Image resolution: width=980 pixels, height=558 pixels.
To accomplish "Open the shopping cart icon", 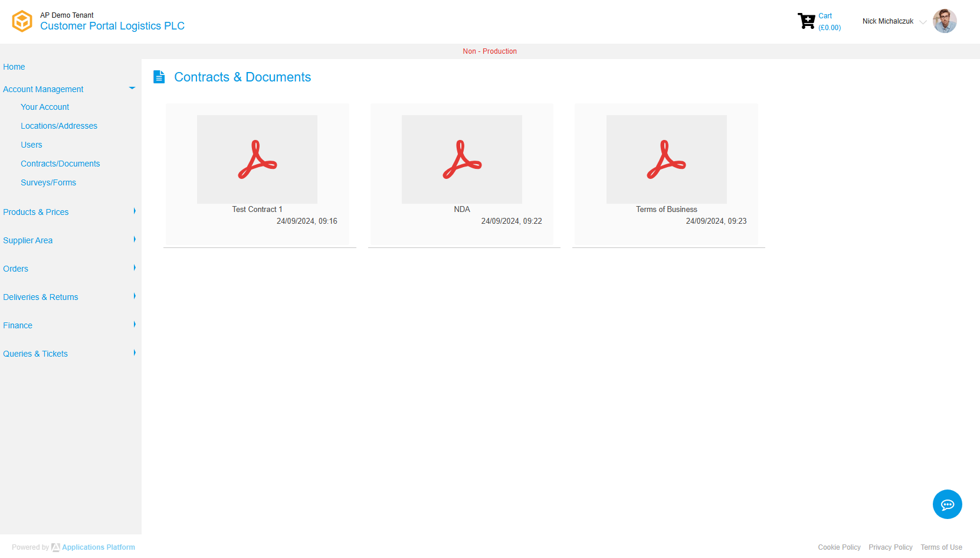I will click(x=806, y=21).
